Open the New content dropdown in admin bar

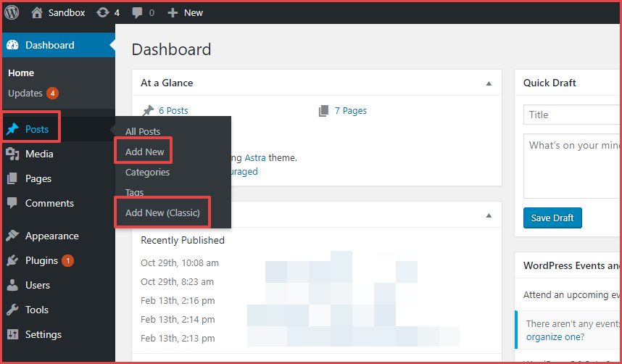coord(185,12)
